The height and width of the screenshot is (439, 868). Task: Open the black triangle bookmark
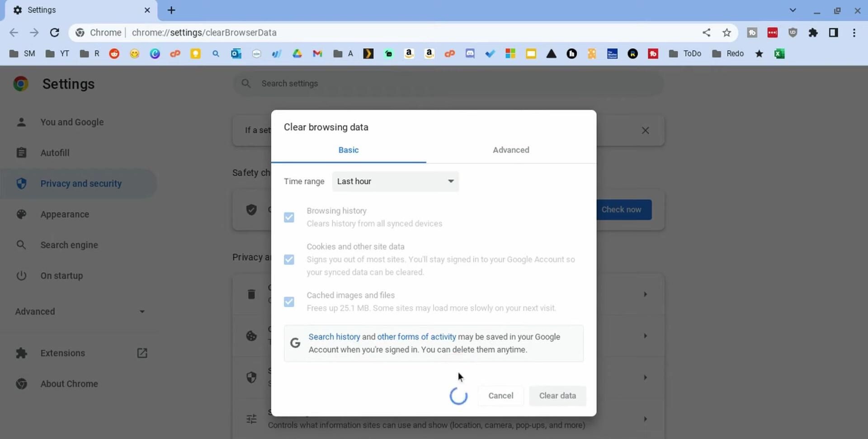click(x=551, y=54)
